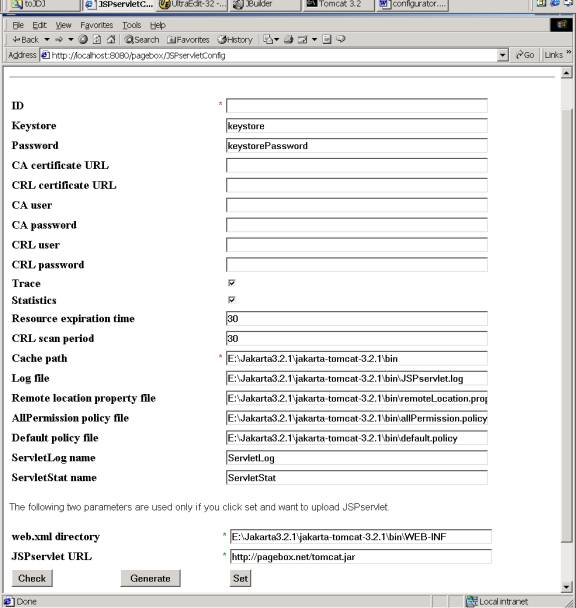This screenshot has height=608, width=576.
Task: Switch to UltraEdit-32 taskbar button
Action: (191, 5)
